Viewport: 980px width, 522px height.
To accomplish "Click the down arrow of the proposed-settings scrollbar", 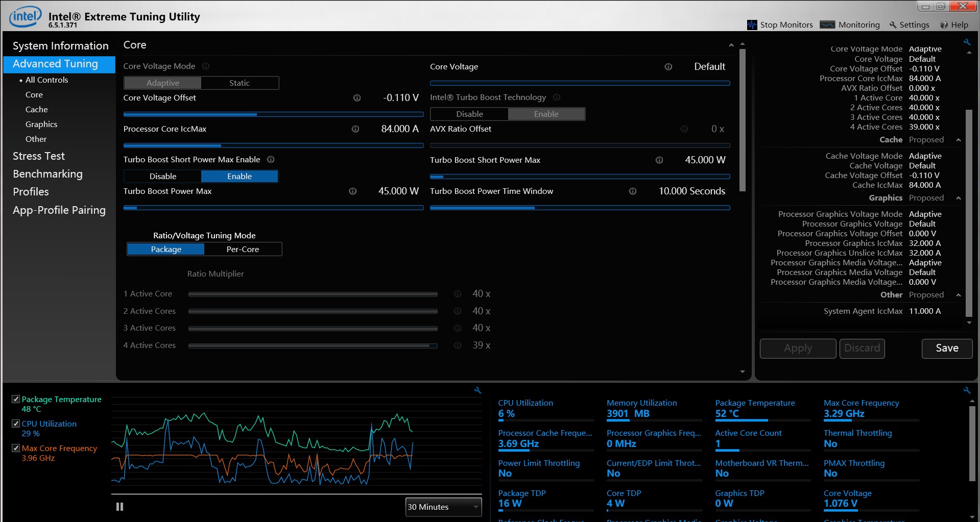I will [969, 322].
